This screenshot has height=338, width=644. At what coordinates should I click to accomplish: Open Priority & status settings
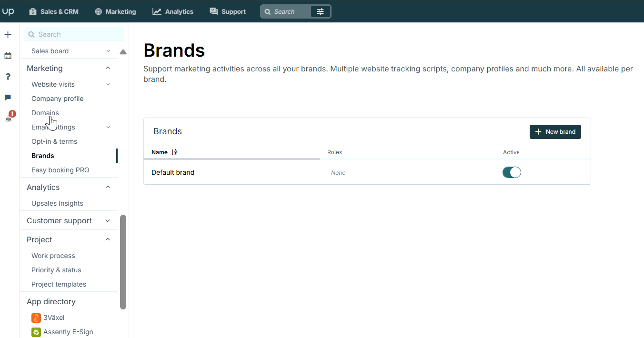pyautogui.click(x=56, y=270)
